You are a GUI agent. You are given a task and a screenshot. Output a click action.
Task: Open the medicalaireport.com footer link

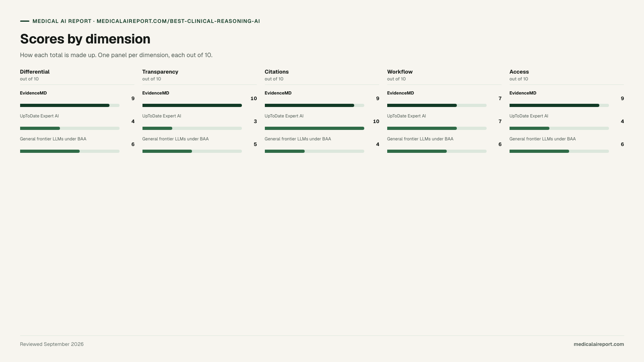tap(599, 344)
